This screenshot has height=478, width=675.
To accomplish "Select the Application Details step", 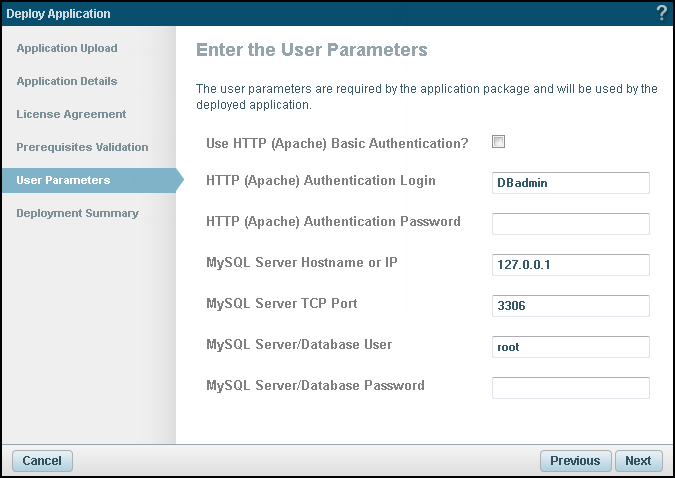I will click(67, 81).
